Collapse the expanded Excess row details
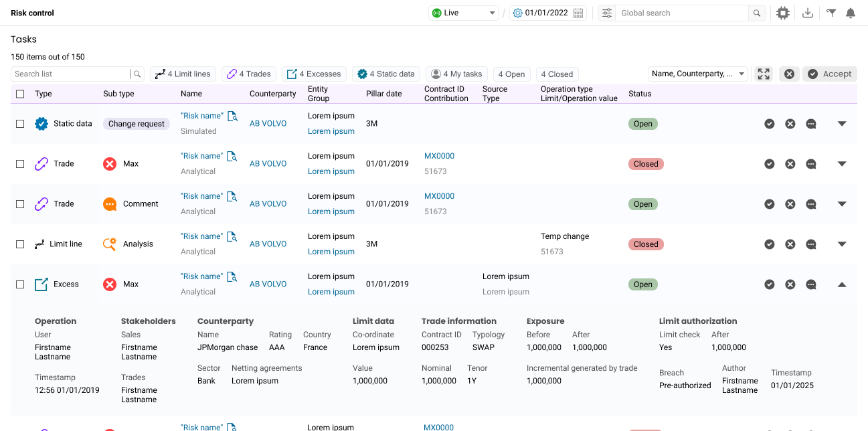Screen dimensions: 868x431 pos(842,284)
